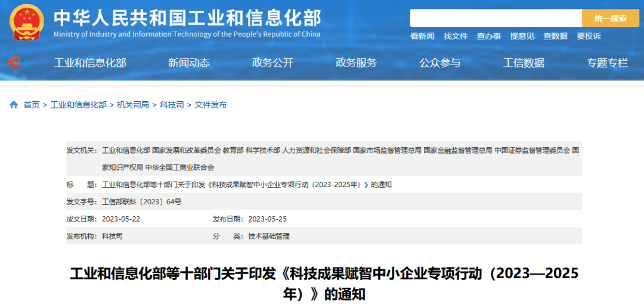
Task: Click the 标题 row document title text
Action: tap(247, 185)
